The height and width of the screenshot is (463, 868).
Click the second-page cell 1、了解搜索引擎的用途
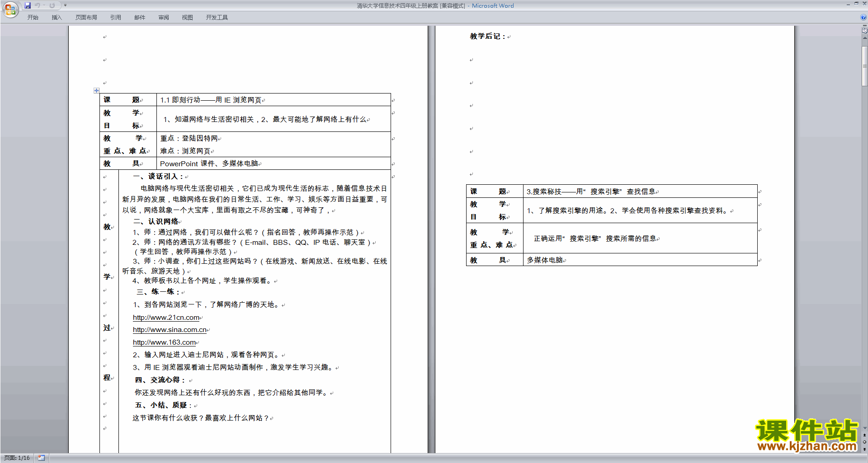[x=628, y=210]
